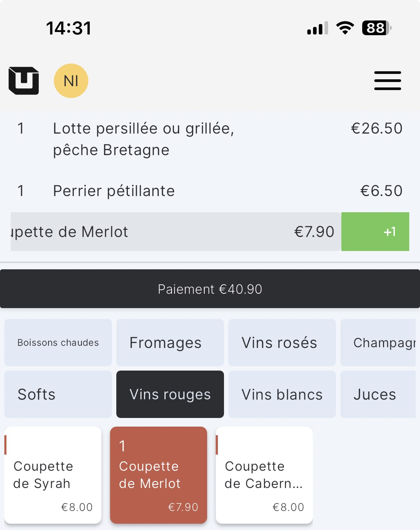Add Coupette de Cabernet product
Image resolution: width=420 pixels, height=530 pixels.
click(x=264, y=475)
